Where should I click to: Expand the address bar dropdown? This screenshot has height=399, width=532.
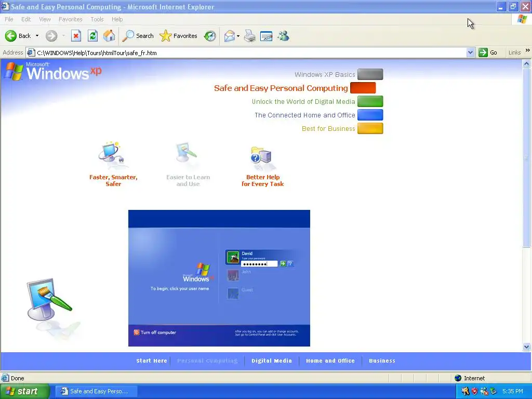click(x=470, y=52)
